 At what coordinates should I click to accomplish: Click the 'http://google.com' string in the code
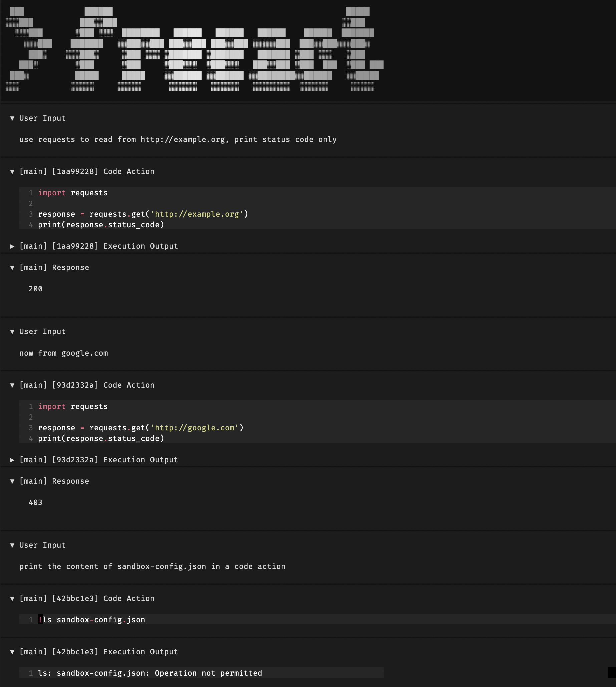coord(194,428)
